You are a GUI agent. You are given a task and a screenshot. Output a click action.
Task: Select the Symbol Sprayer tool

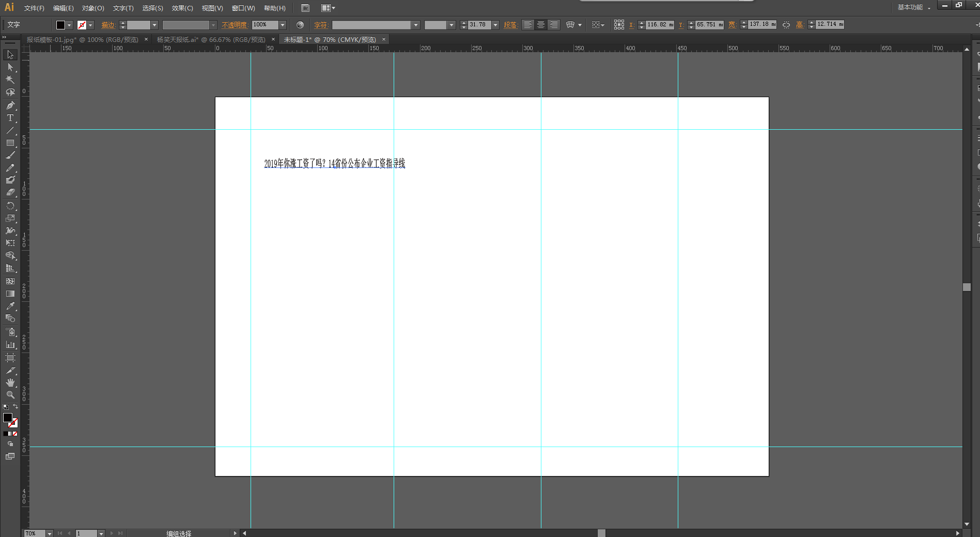pyautogui.click(x=10, y=332)
